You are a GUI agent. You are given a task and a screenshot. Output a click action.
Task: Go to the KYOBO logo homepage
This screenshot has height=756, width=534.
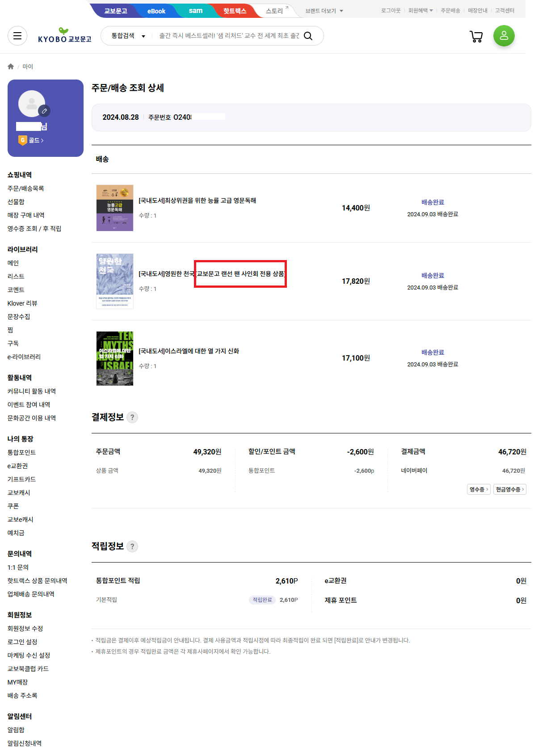coord(64,36)
